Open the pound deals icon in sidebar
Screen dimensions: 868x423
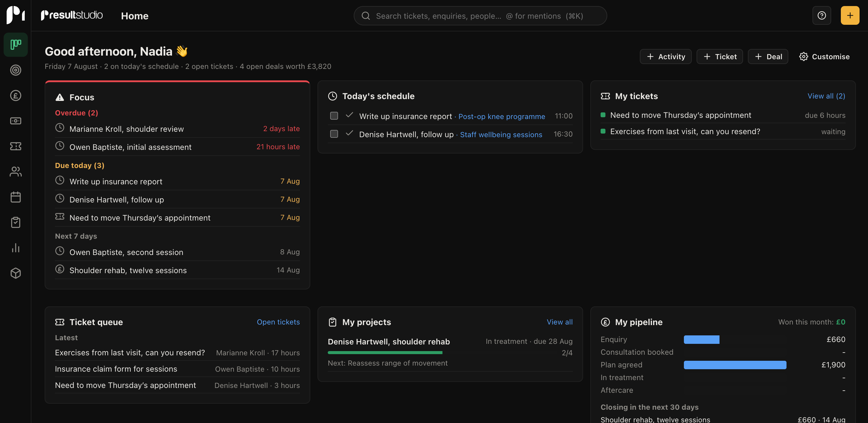tap(15, 95)
